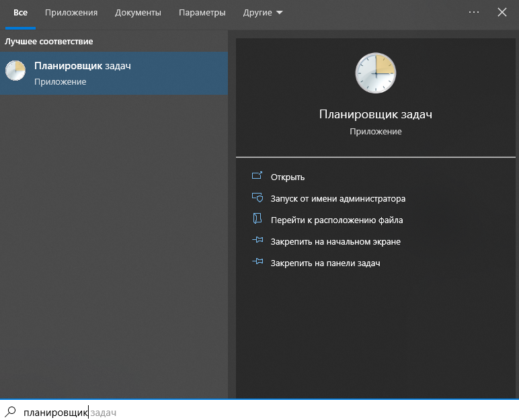Switch to the Параметры tab
The height and width of the screenshot is (420, 519).
(x=202, y=13)
